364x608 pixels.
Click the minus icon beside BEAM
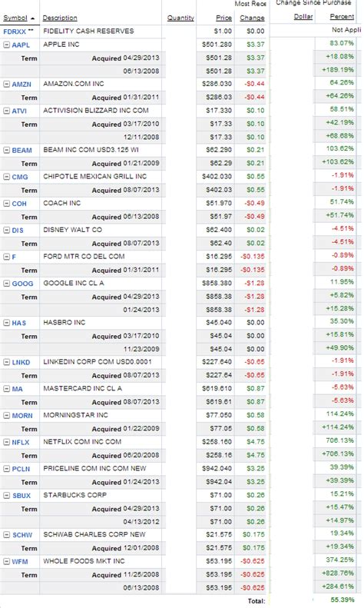coord(6,151)
